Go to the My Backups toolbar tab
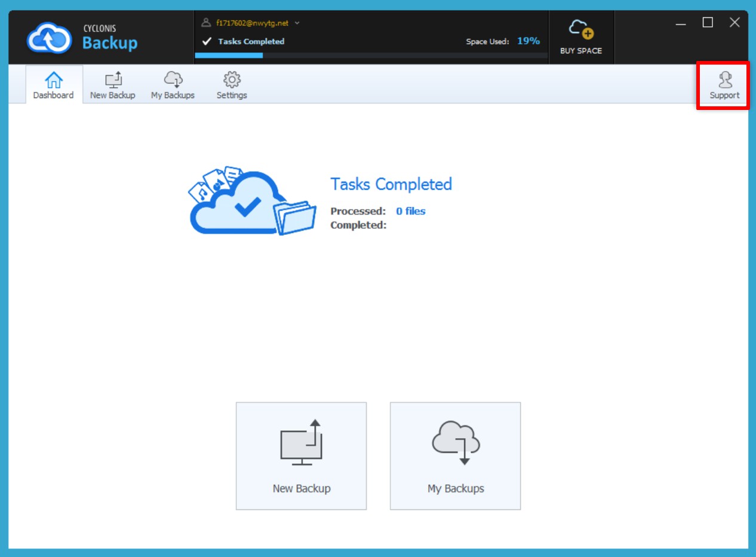The width and height of the screenshot is (756, 557). (x=173, y=85)
